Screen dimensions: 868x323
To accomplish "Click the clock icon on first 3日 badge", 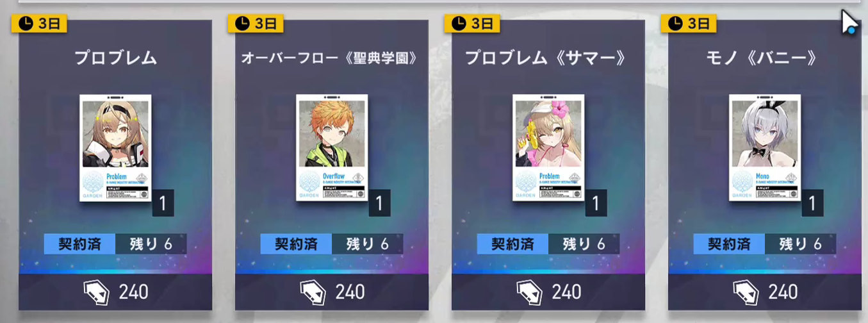I will (x=25, y=24).
